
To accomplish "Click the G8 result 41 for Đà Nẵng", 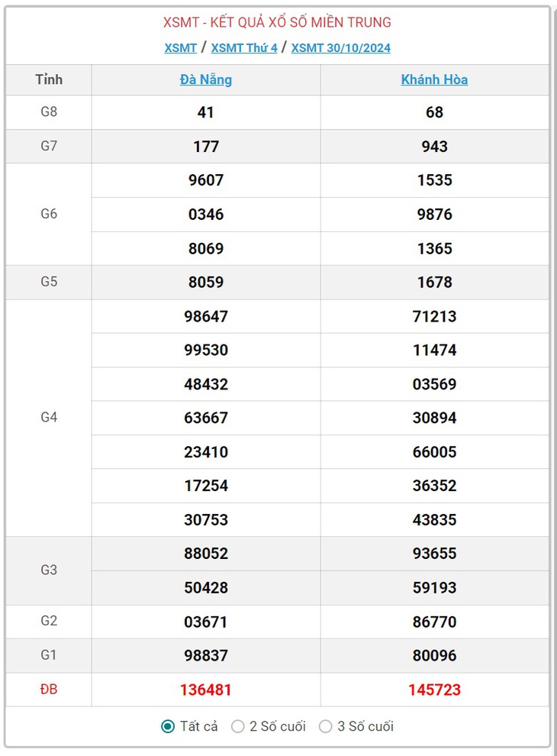I will click(x=206, y=112).
